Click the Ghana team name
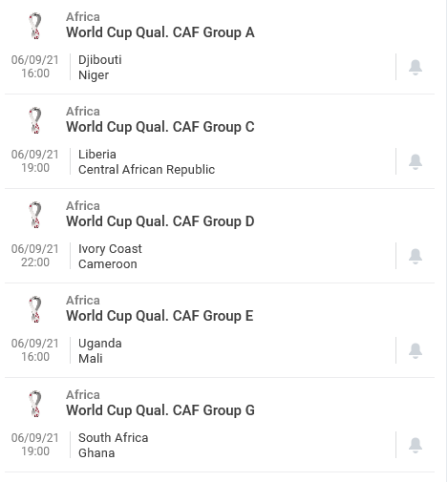 96,453
